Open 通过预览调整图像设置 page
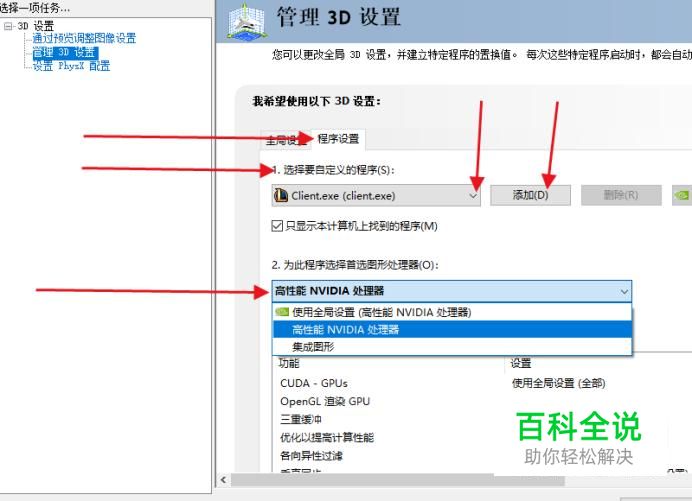The image size is (692, 501). 84,38
